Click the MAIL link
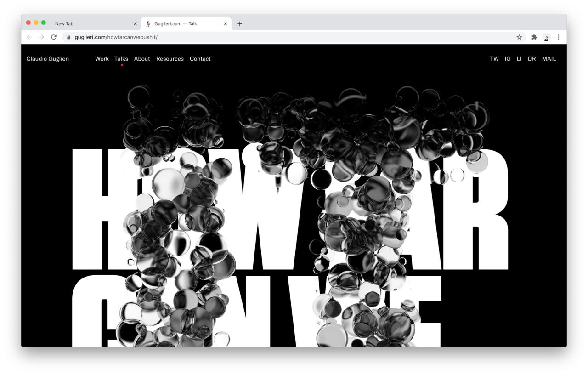Viewport: 588px width, 375px height. pos(549,59)
